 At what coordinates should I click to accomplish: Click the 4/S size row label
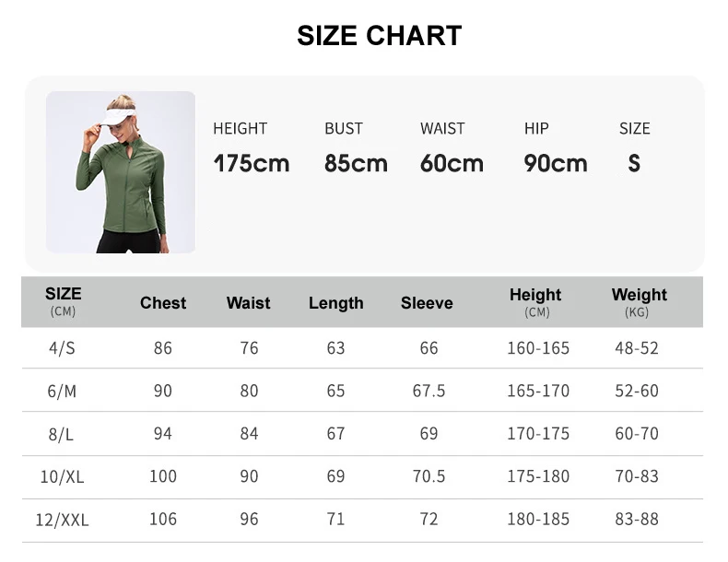(x=63, y=348)
